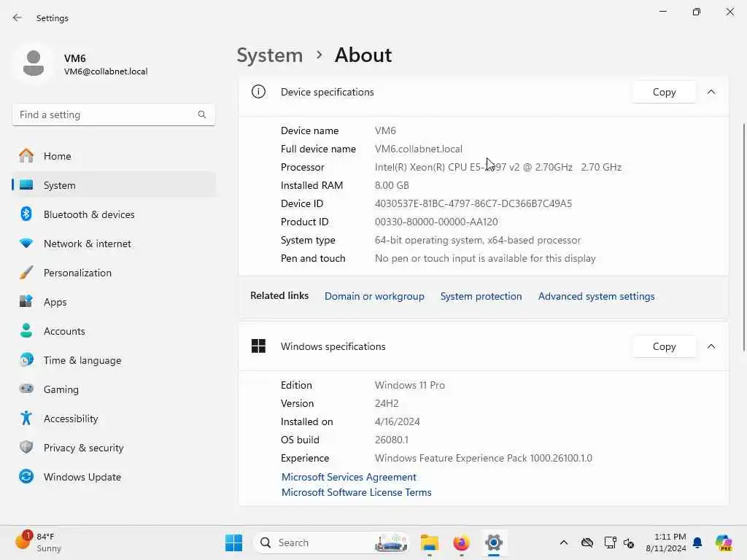
Task: Open File Explorer from the taskbar
Action: coord(429,542)
